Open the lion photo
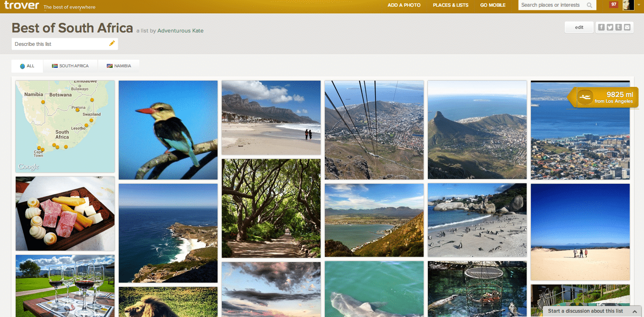 (168, 302)
